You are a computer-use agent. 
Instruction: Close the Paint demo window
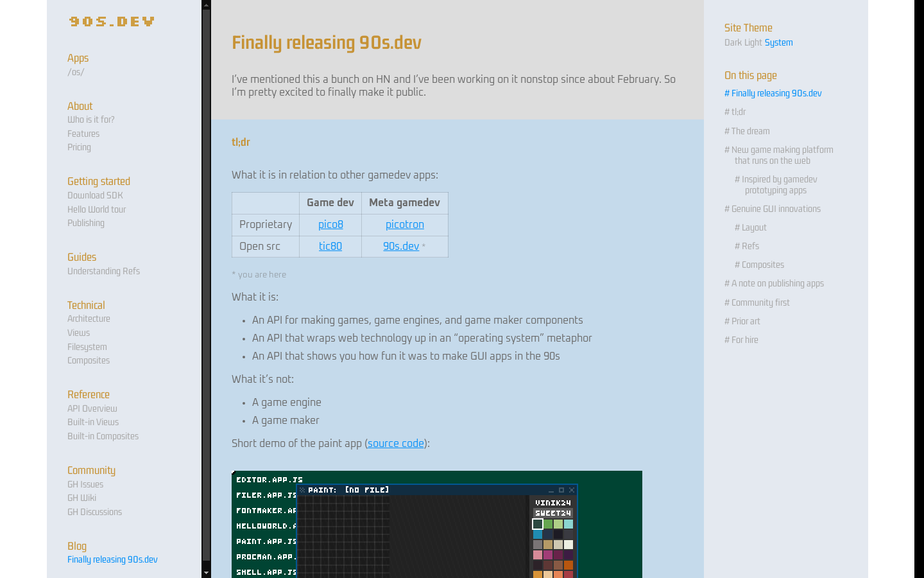point(572,490)
